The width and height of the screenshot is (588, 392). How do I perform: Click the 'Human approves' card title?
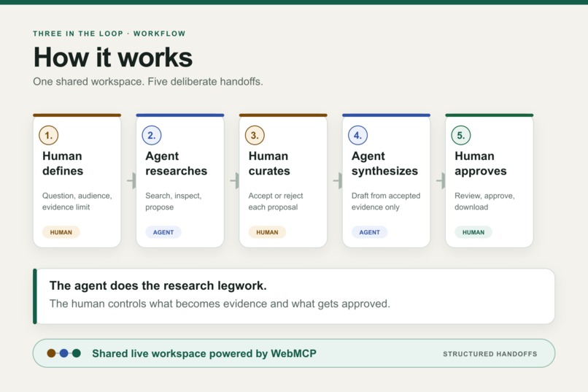tap(481, 164)
